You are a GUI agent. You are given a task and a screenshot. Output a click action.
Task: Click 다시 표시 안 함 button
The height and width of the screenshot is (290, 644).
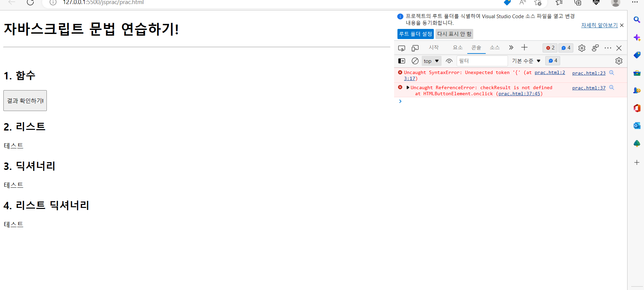[x=454, y=34]
